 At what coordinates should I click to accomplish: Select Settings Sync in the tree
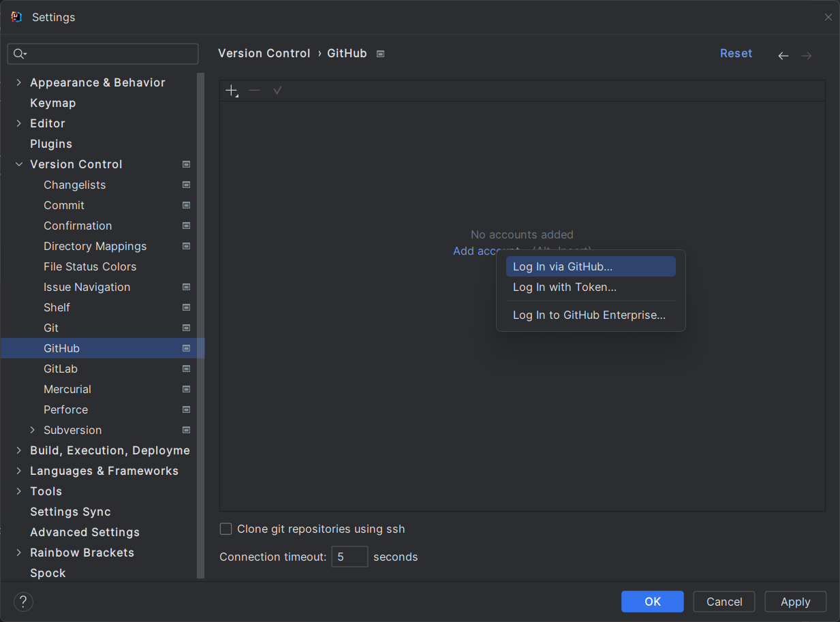[70, 512]
